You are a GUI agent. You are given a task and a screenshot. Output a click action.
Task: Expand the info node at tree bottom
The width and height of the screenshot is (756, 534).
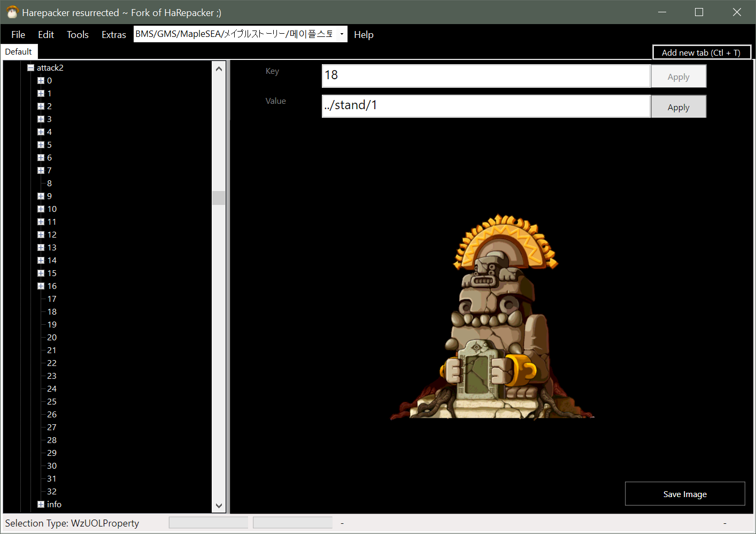[41, 504]
